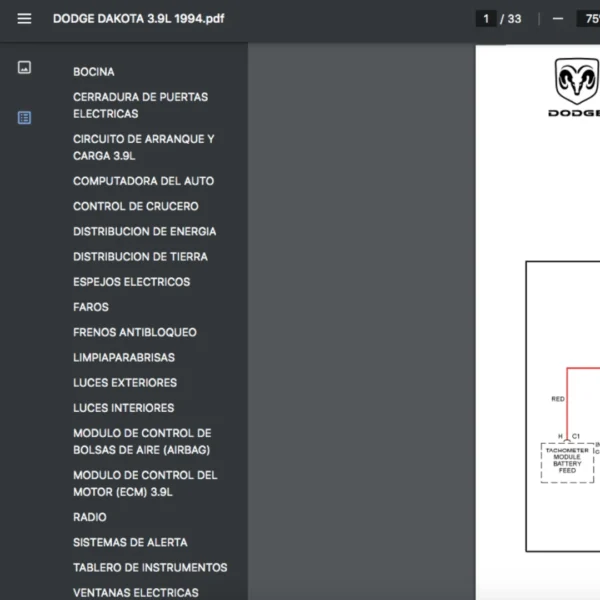Open LUCES EXTERIORES bookmark
This screenshot has width=600, height=600.
[x=125, y=383]
